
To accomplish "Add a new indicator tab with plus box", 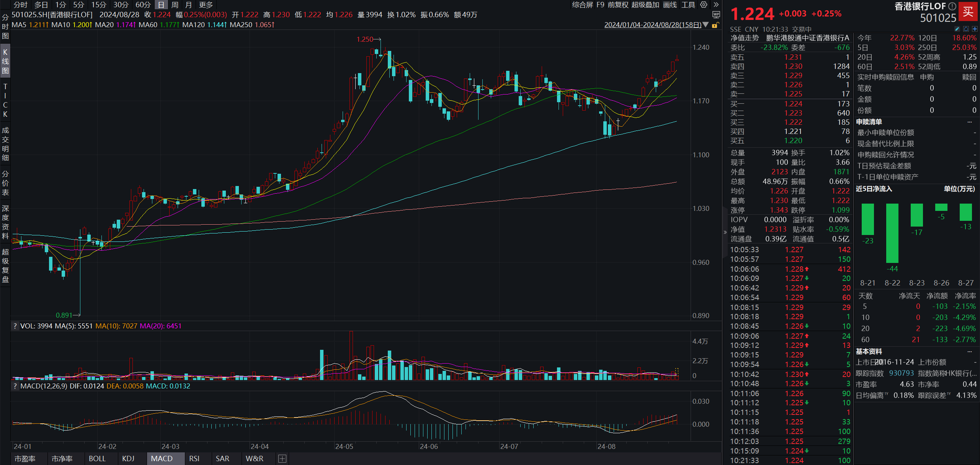I will click(x=282, y=458).
